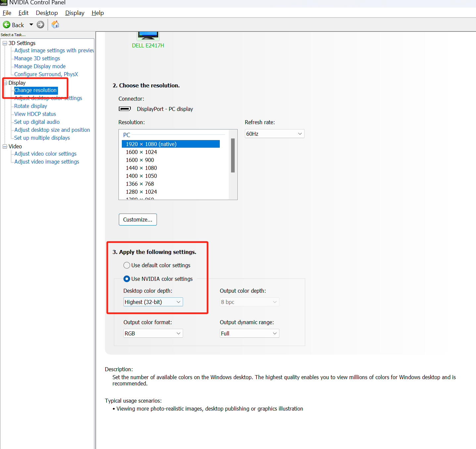476x449 pixels.
Task: Open the Output dynamic range Full dropdown
Action: [249, 333]
